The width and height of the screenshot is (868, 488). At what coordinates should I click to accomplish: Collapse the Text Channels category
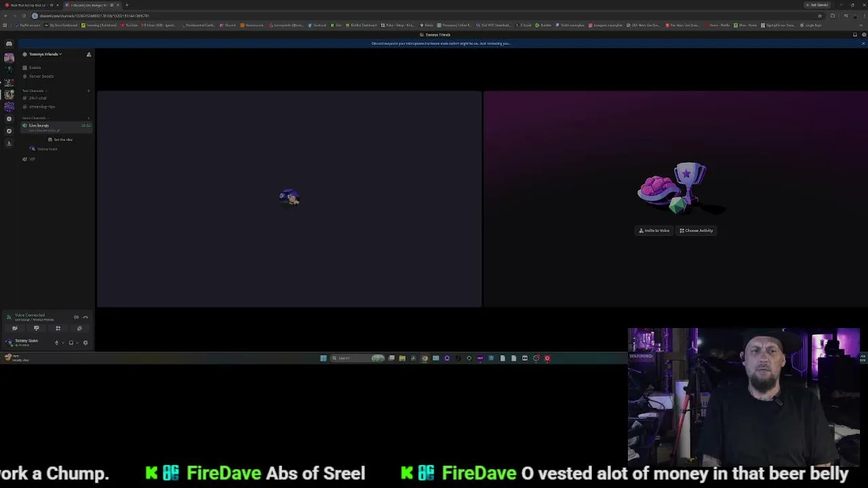(x=33, y=91)
